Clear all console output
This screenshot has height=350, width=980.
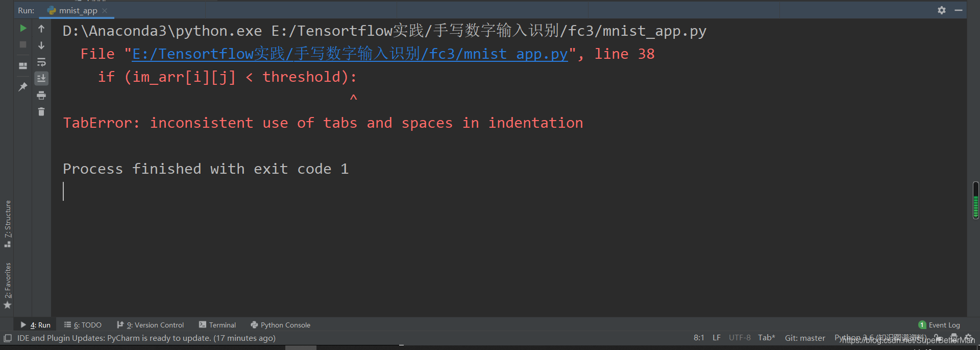click(x=41, y=111)
